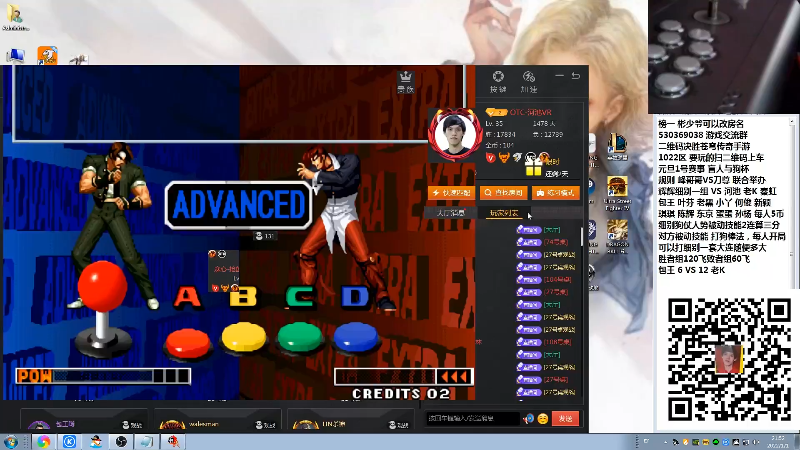Click the crown record icon above game screen
800x450 pixels.
[x=406, y=82]
